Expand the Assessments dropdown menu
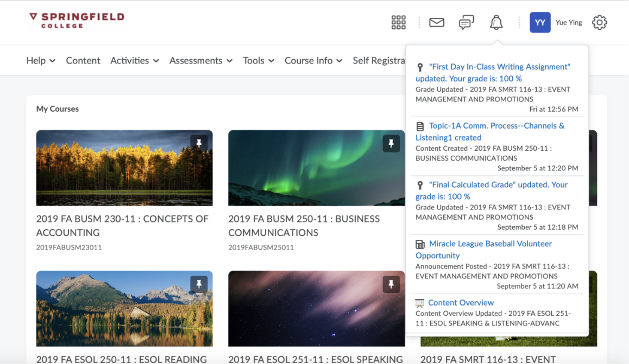The height and width of the screenshot is (364, 629). click(201, 60)
